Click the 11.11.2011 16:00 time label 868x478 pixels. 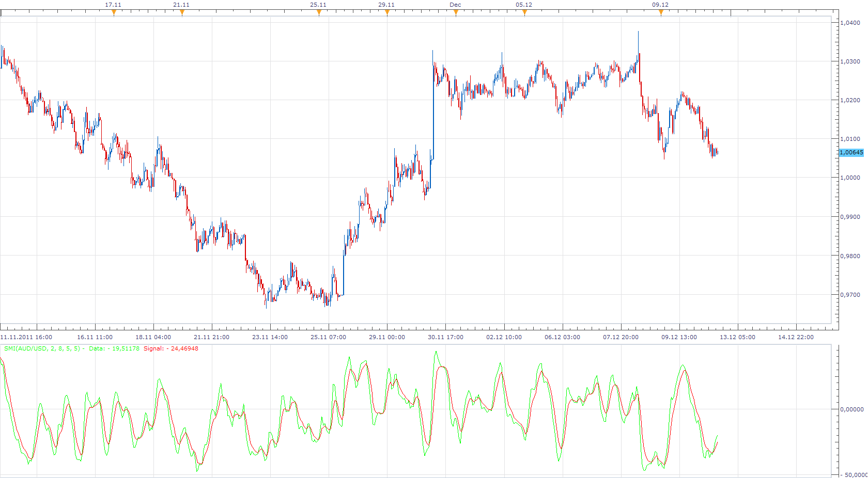click(x=26, y=337)
